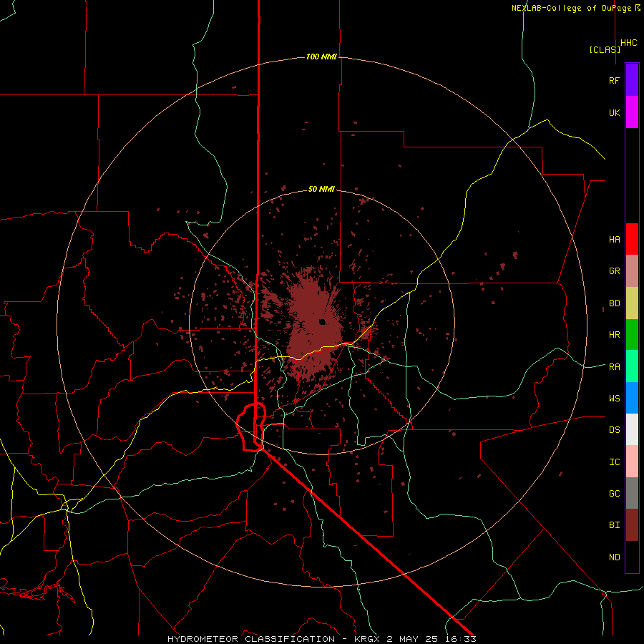Viewport: 644px width, 644px height.
Task: Click the blue WS legend swatch
Action: click(632, 398)
